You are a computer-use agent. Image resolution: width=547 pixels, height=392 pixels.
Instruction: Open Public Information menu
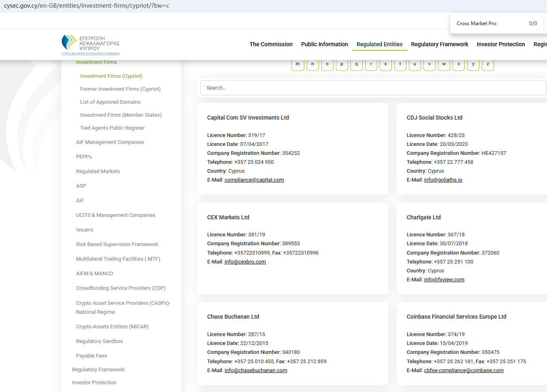coord(325,44)
